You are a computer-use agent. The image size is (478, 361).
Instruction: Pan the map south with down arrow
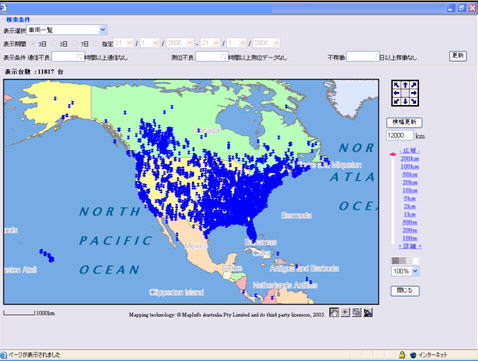tap(405, 101)
